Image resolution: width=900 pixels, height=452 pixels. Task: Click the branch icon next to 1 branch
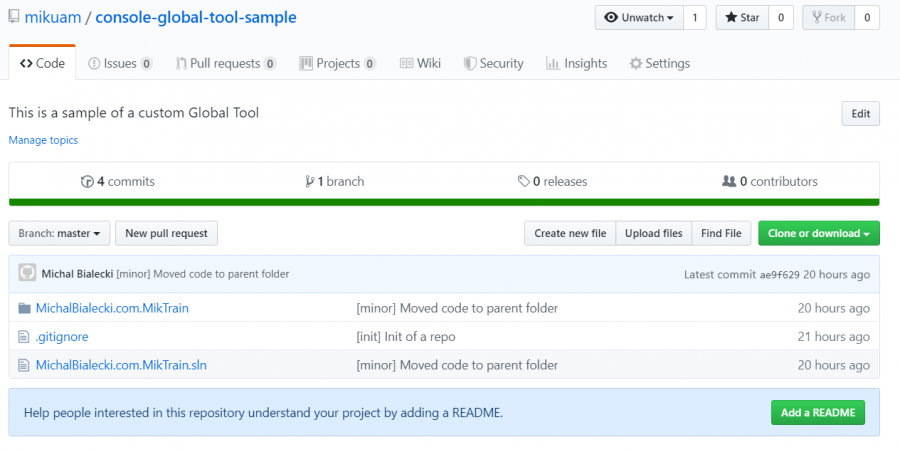coord(310,182)
